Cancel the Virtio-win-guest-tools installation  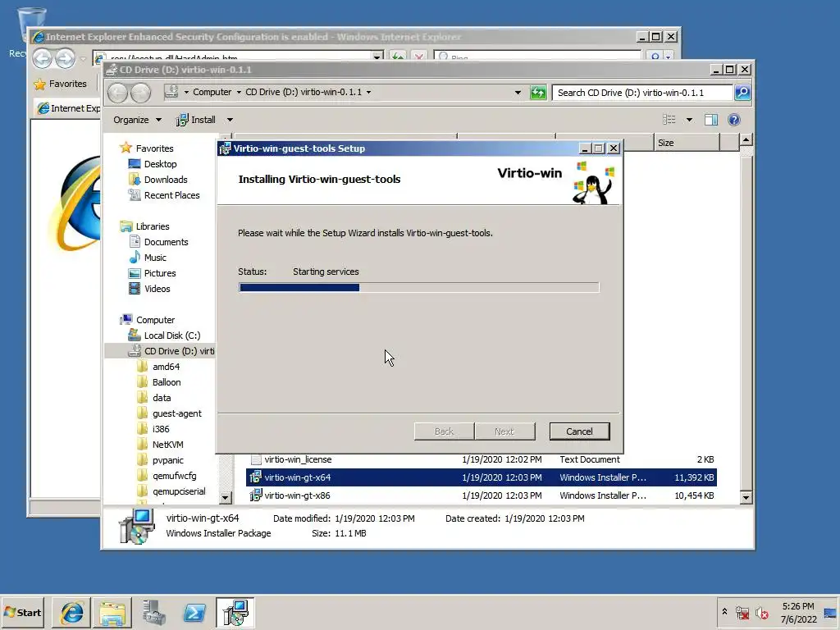pos(579,431)
